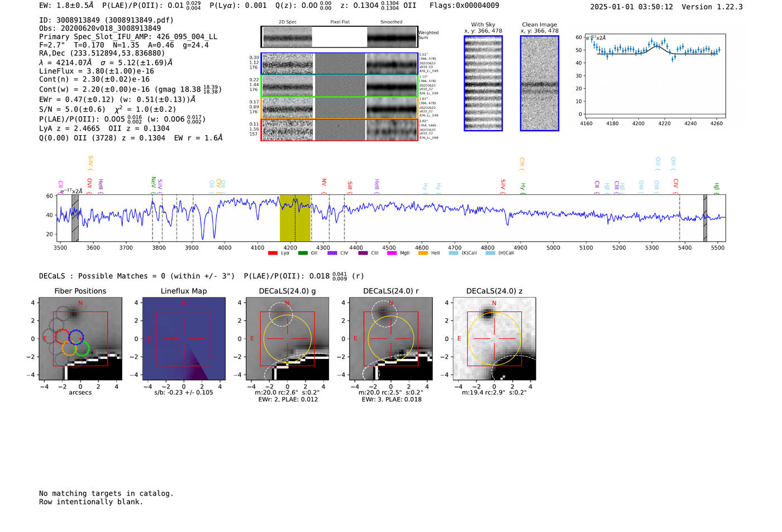
Task: Select the DECaLS z-band cutout image
Action: point(494,339)
